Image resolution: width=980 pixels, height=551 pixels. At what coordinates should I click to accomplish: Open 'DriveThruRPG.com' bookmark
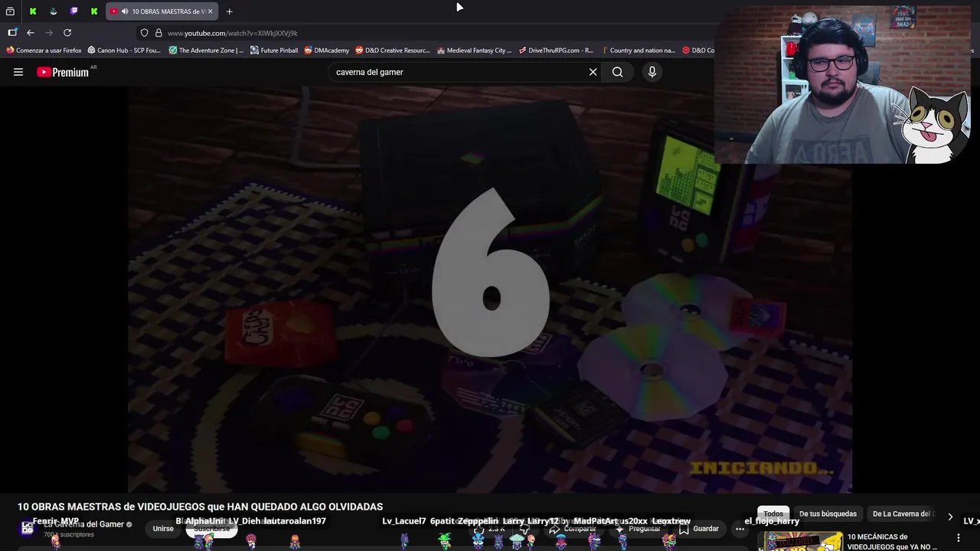pos(556,51)
